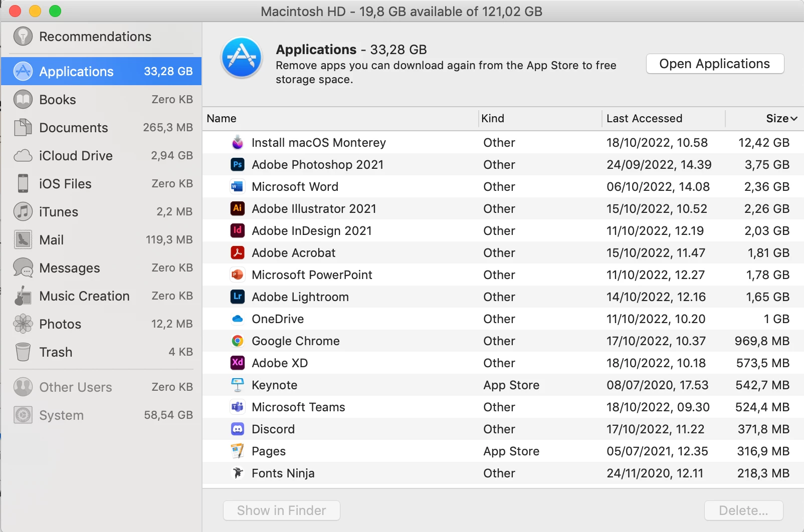Viewport: 804px width, 532px height.
Task: Click the iOS Files phone icon
Action: coord(23,183)
